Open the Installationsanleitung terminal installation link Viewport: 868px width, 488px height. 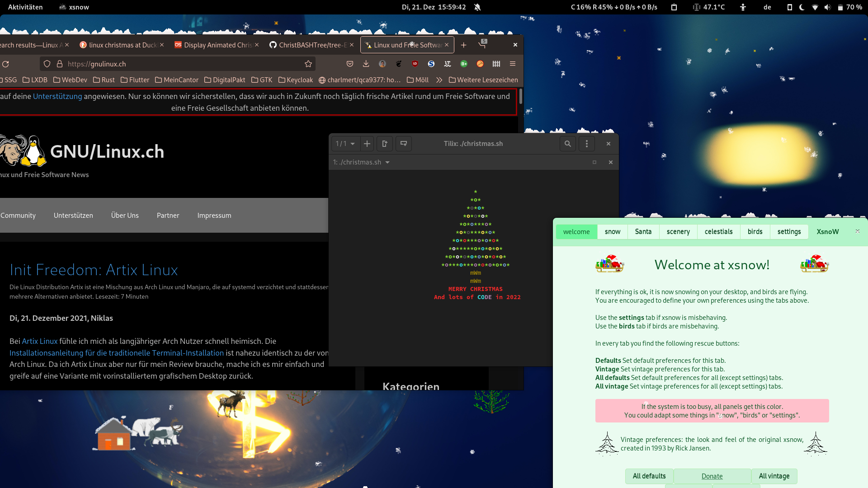[117, 353]
